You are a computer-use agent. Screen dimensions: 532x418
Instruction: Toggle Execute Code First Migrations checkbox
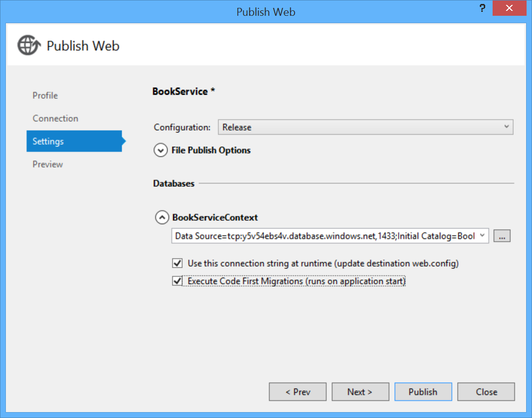click(x=177, y=281)
